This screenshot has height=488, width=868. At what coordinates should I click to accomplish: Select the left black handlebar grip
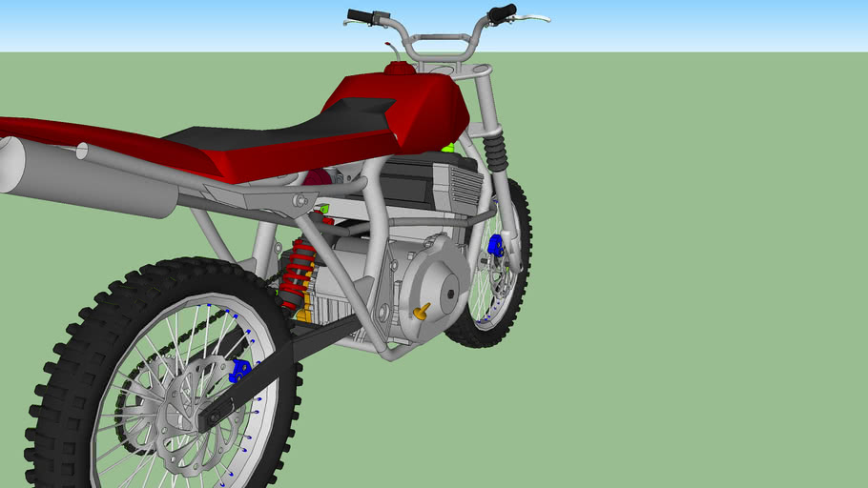tap(360, 15)
